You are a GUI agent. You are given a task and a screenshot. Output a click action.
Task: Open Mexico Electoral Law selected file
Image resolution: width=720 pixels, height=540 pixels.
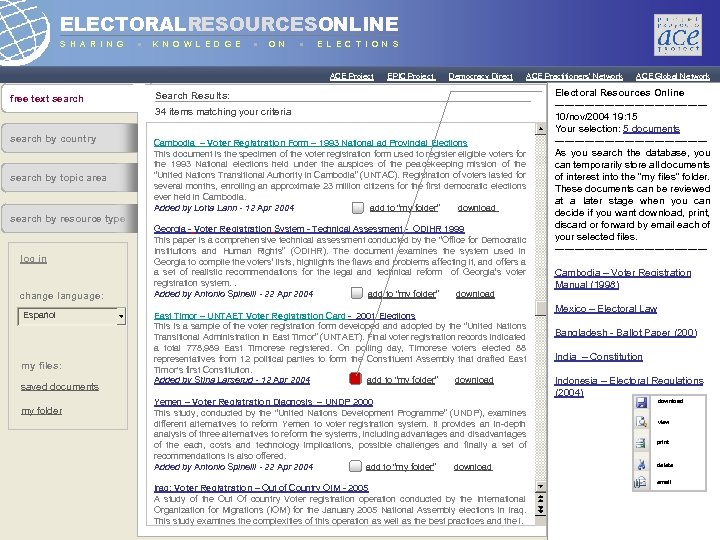(x=606, y=309)
